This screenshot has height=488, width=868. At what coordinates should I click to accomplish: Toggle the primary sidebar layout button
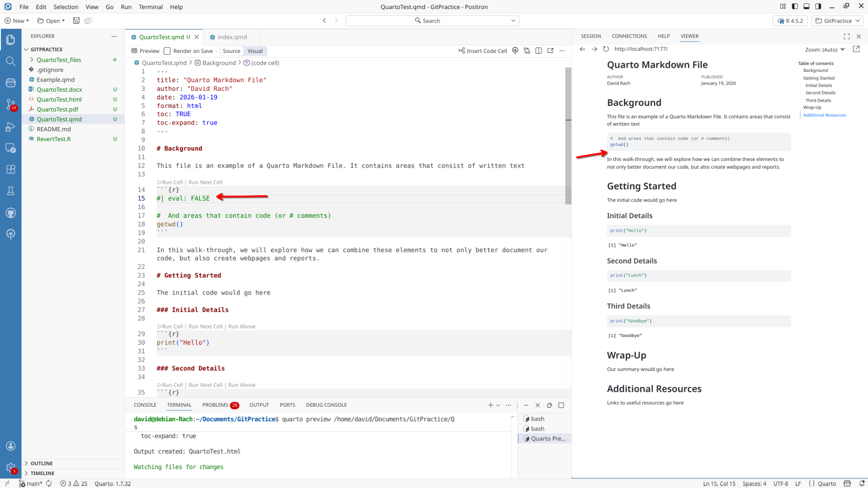[795, 7]
